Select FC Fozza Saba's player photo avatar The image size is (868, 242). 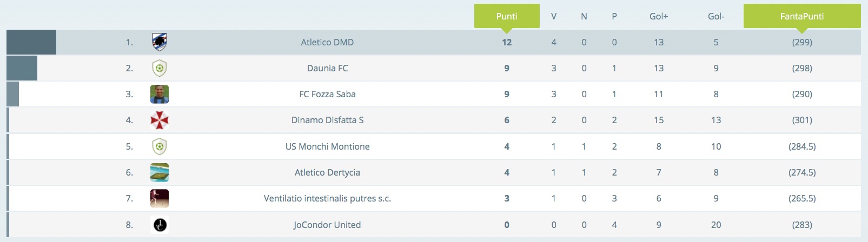[160, 94]
